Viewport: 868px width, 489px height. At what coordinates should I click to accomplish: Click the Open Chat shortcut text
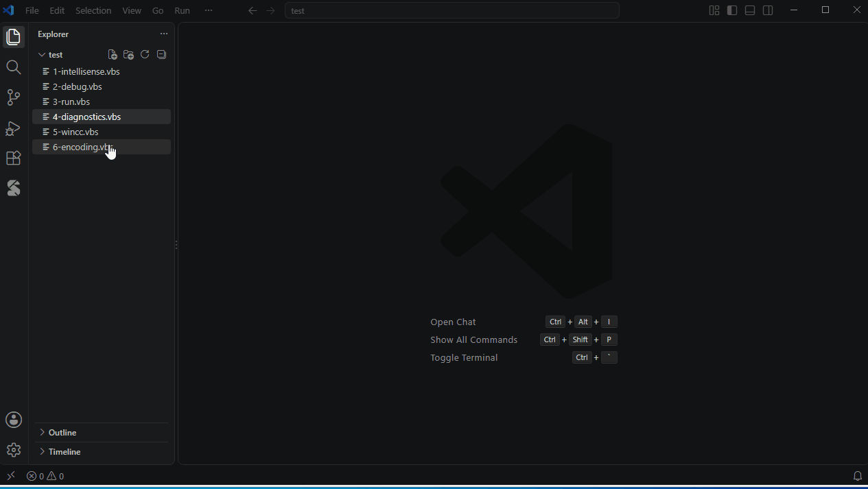pyautogui.click(x=453, y=322)
